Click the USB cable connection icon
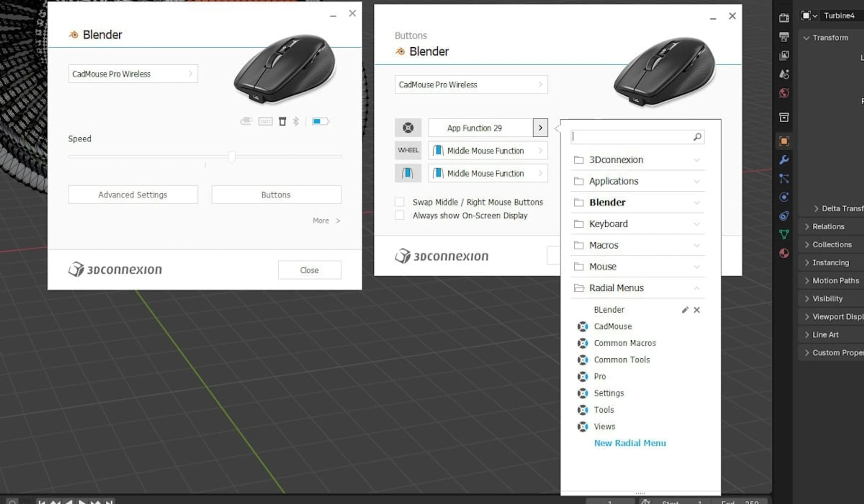The height and width of the screenshot is (504, 864). 246,121
